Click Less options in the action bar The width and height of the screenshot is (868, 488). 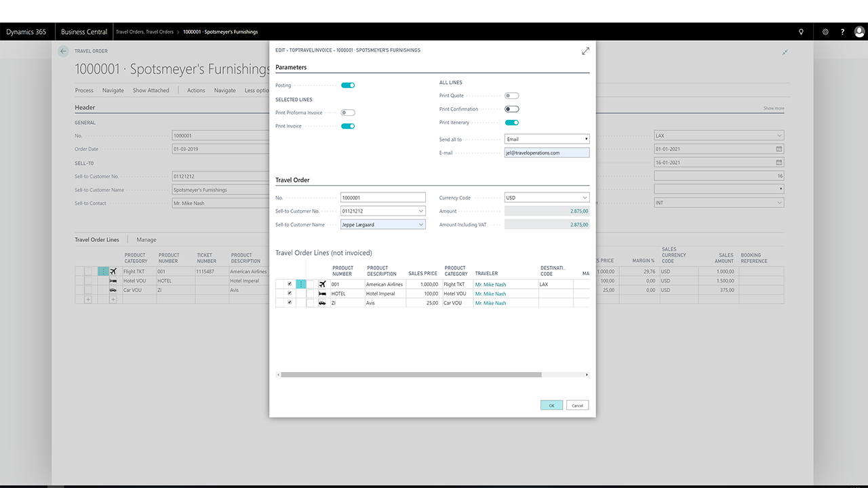click(x=257, y=90)
